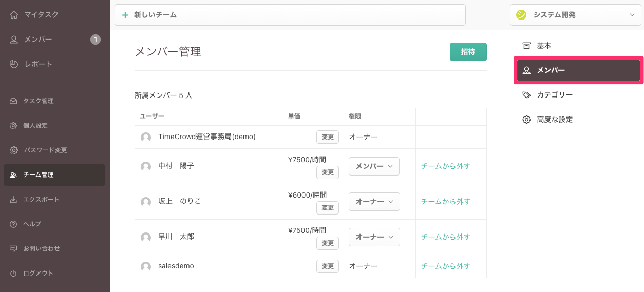Image resolution: width=644 pixels, height=292 pixels.
Task: Go to メンバー in the left sidebar
Action: [x=37, y=40]
